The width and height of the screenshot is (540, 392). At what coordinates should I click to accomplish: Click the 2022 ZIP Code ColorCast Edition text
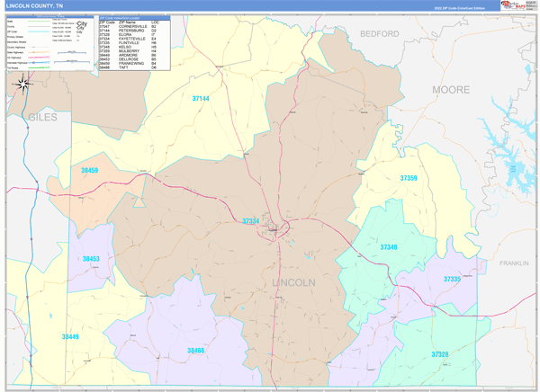(x=459, y=6)
